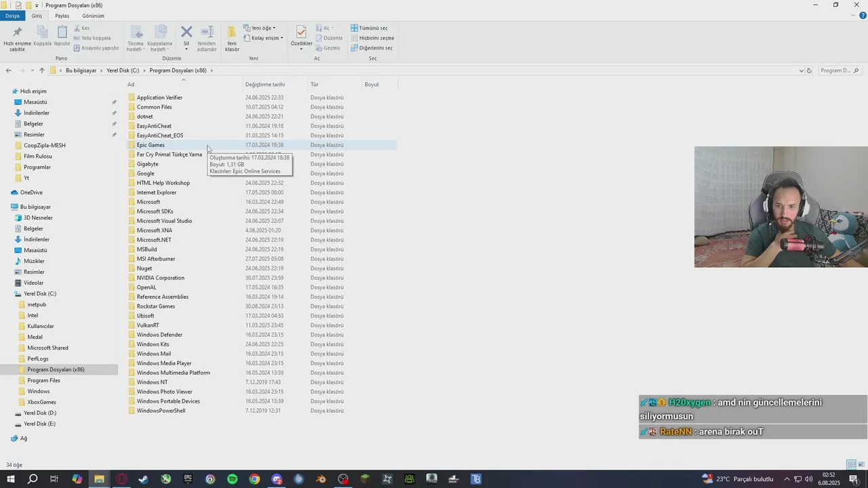The width and height of the screenshot is (868, 488).
Task: Go back with the left arrow button
Action: pos(8,70)
